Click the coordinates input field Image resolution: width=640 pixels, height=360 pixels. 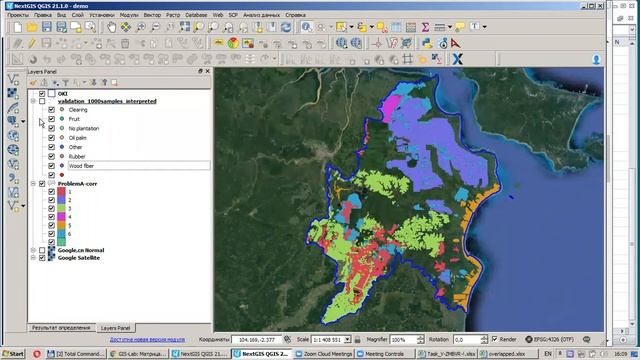click(x=256, y=340)
